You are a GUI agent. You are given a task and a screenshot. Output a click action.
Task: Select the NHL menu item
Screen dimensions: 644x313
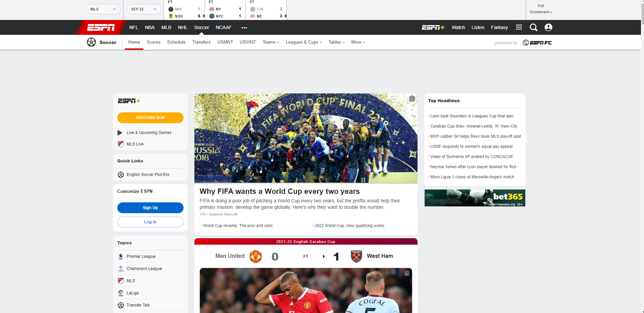point(183,27)
